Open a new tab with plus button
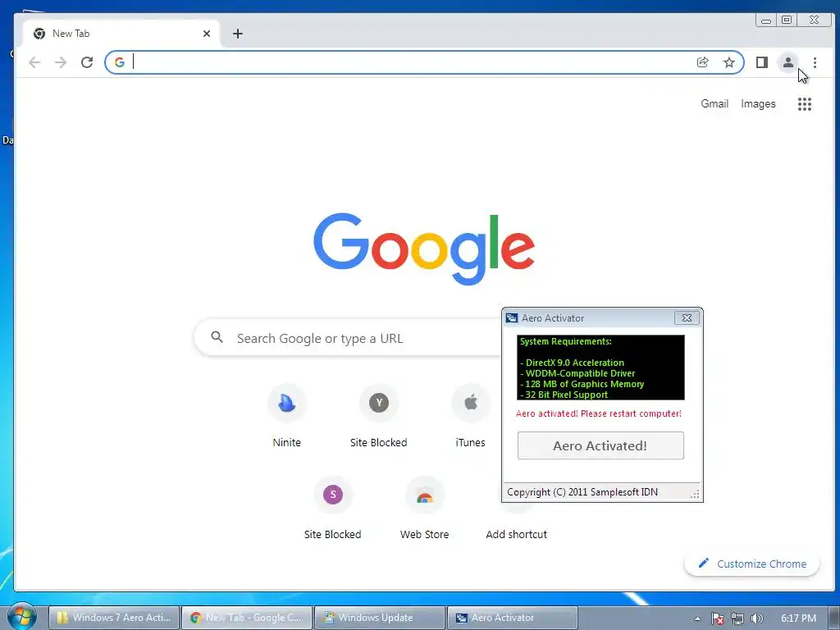Image resolution: width=840 pixels, height=630 pixels. 238,34
